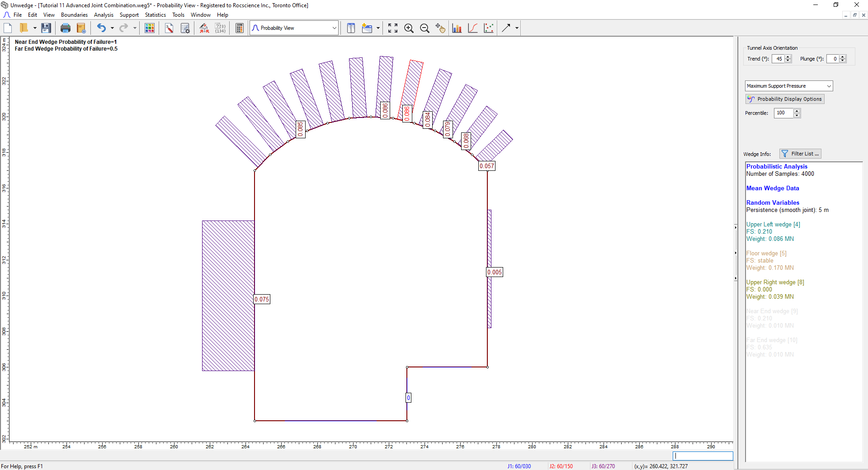
Task: Select the Floor wedge [5] entry
Action: click(766, 254)
